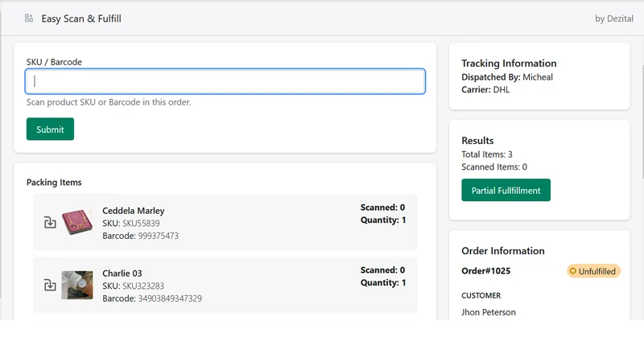644x362 pixels.
Task: Click the page vertical scrollbar
Action: (642, 121)
